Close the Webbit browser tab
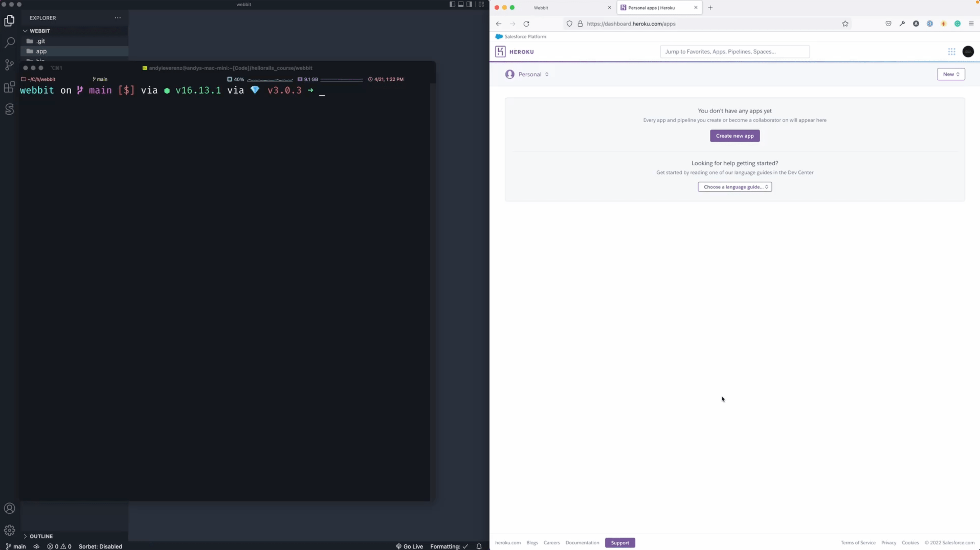 pos(609,8)
